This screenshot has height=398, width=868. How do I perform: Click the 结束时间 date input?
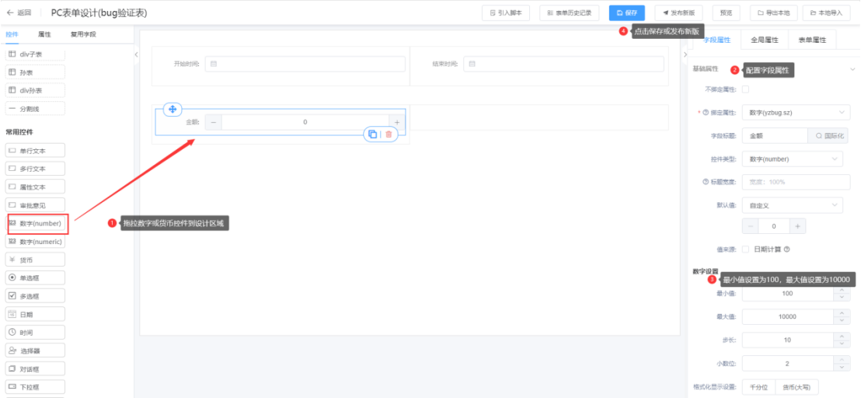(x=563, y=65)
